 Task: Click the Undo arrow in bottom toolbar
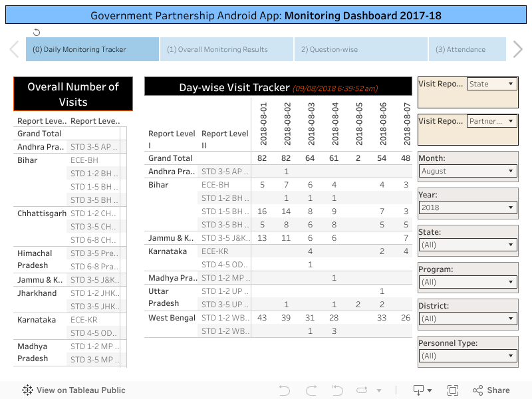(285, 390)
